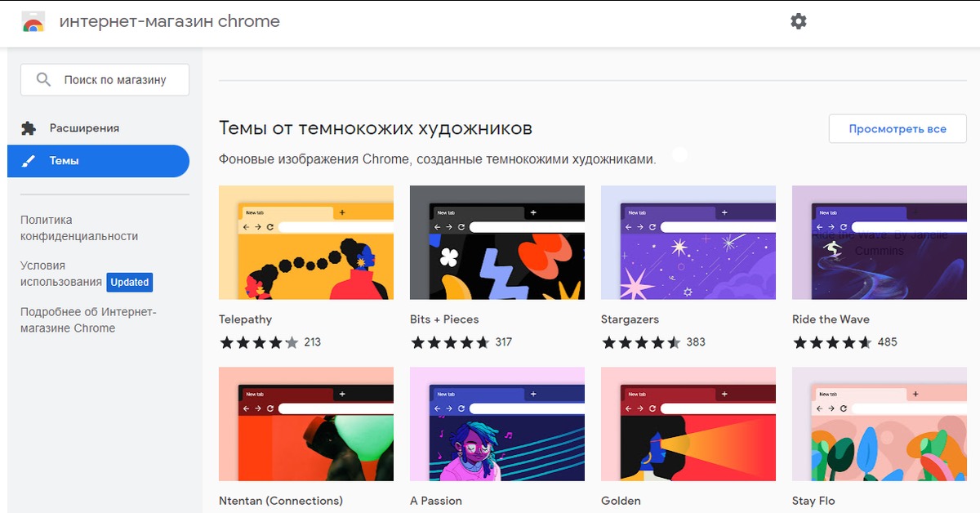Open the Golden theme thumbnail

coord(688,424)
